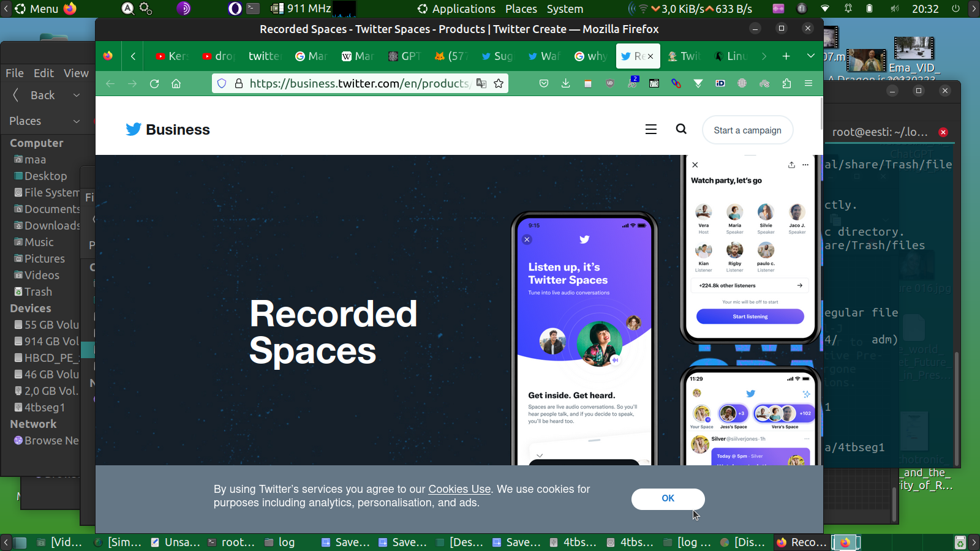Focus the Firefox address bar URL
Screen dimensions: 980x551
(359, 83)
